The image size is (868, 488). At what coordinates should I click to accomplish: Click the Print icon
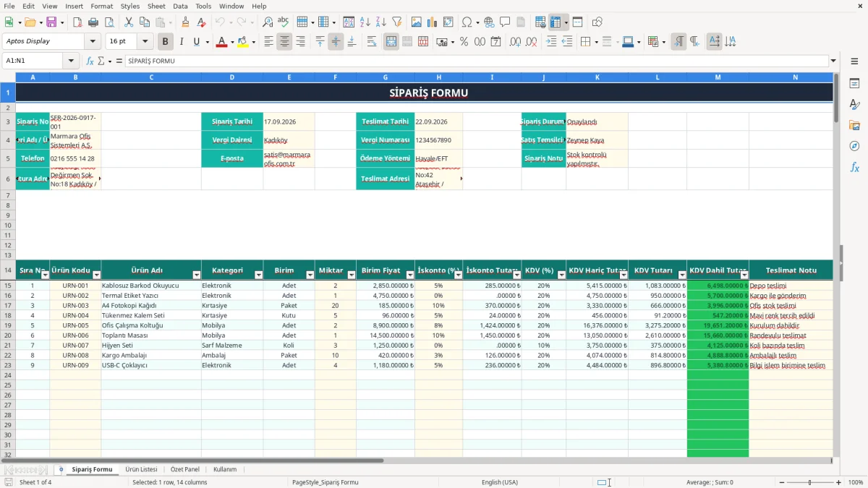click(93, 22)
